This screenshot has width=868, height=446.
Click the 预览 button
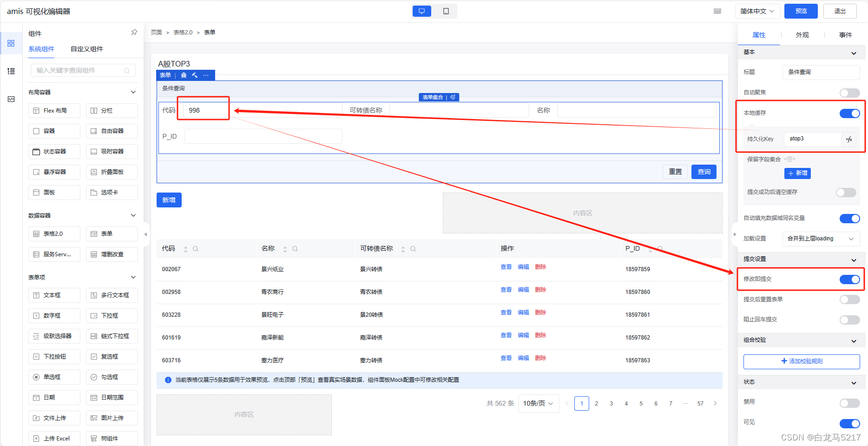[801, 11]
